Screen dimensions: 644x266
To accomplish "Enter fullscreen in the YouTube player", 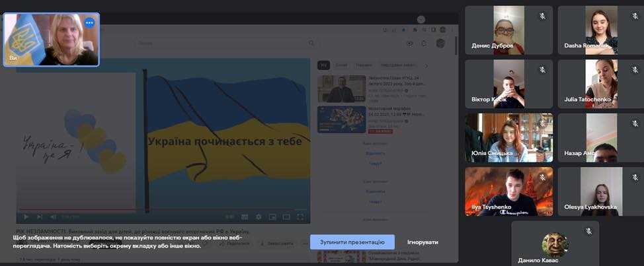I will [300, 216].
